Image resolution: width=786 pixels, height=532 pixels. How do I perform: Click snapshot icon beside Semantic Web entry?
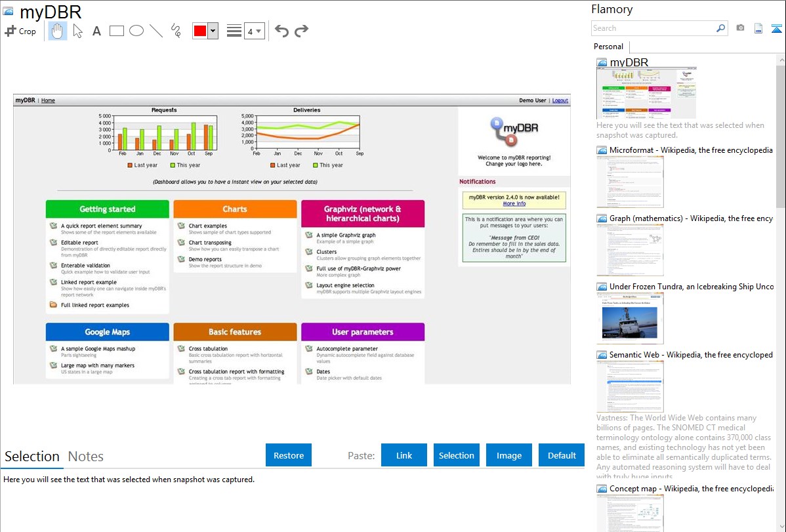tap(602, 355)
